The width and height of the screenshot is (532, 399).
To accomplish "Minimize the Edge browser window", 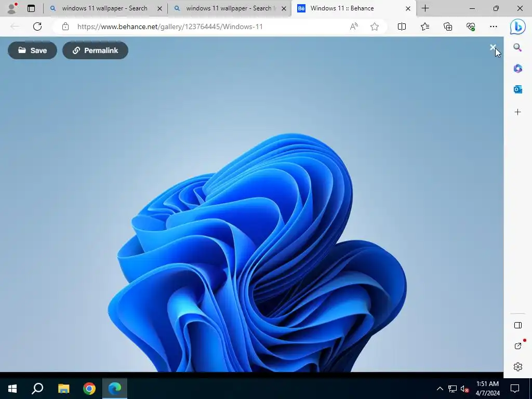I will [x=472, y=8].
